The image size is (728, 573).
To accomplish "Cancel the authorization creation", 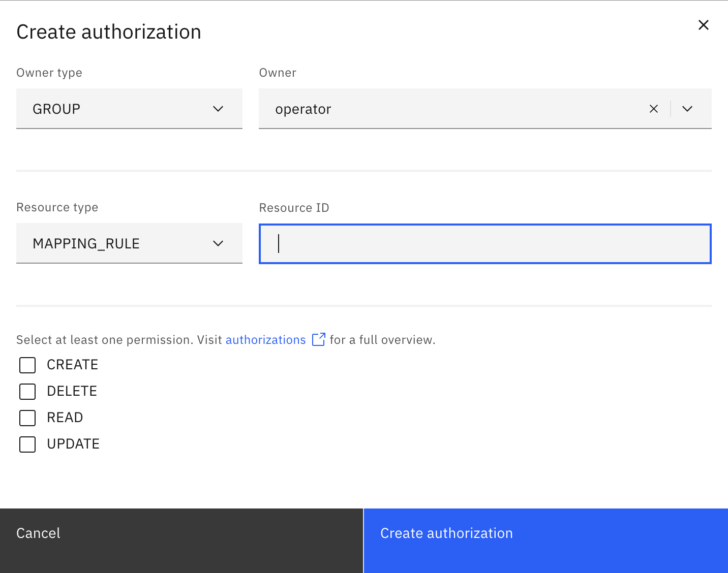I will click(x=181, y=540).
